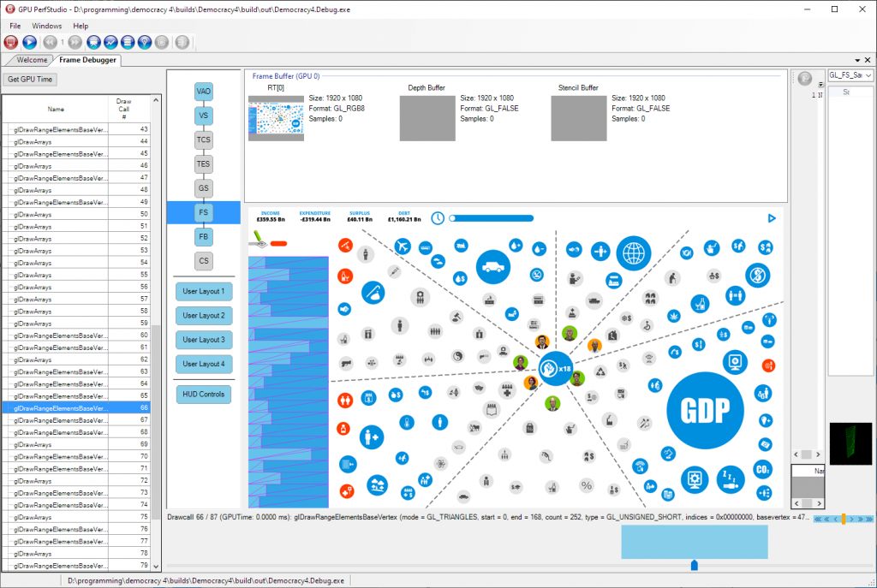Click the x18 fist icon at the center
Viewport: 877px width, 588px height.
[555, 368]
